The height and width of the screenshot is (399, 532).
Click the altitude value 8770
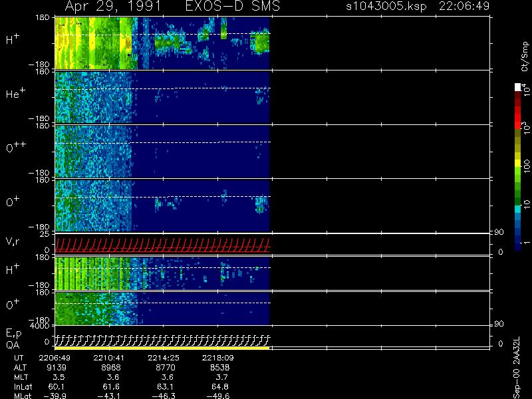(x=165, y=368)
